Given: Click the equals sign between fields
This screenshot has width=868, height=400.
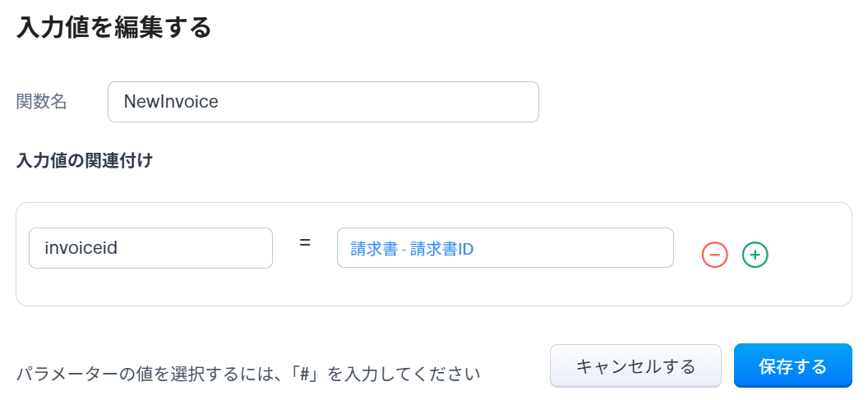Looking at the screenshot, I should (305, 244).
